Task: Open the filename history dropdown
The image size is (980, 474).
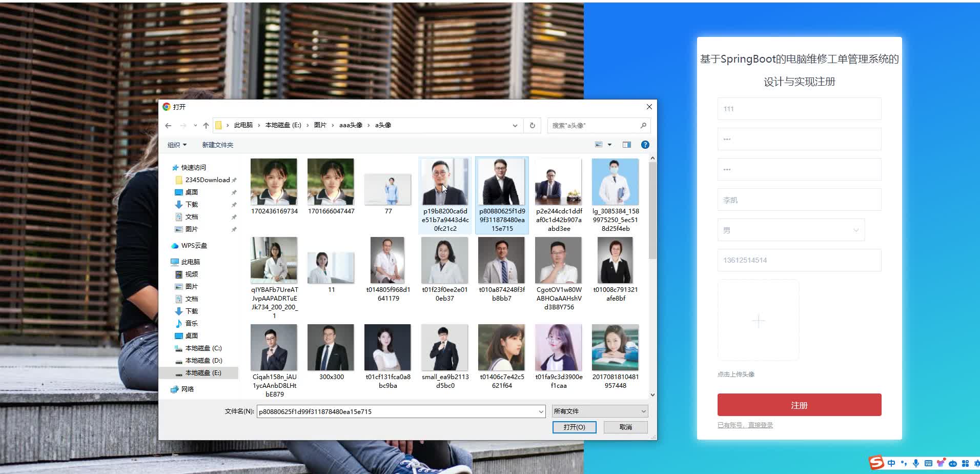Action: pos(541,411)
